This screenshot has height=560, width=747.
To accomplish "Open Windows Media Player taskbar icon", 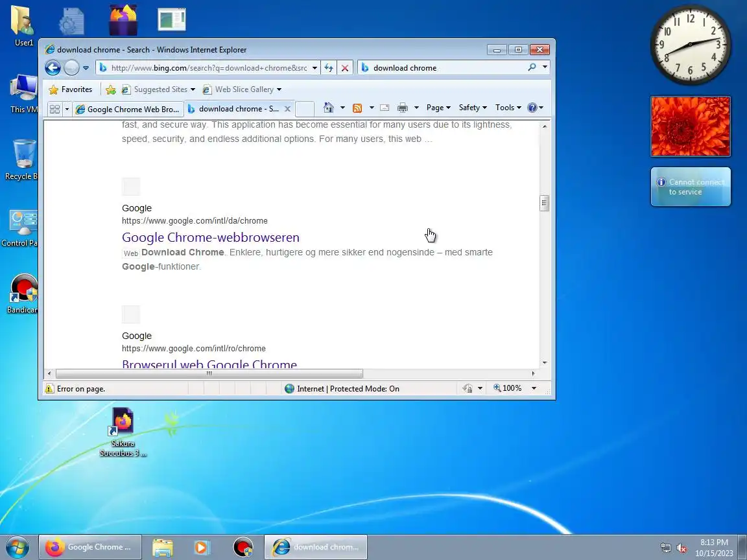I will coord(202,547).
